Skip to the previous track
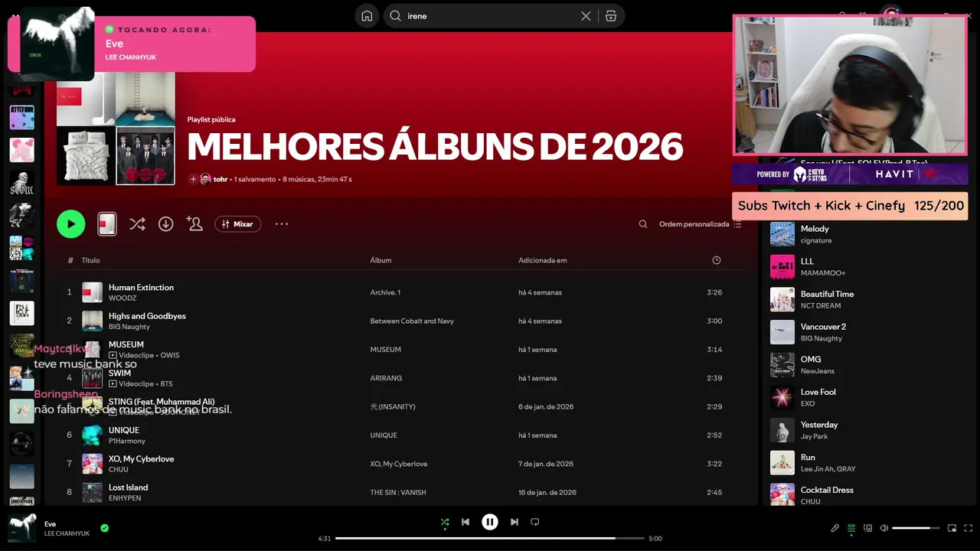The width and height of the screenshot is (980, 551). point(465,522)
